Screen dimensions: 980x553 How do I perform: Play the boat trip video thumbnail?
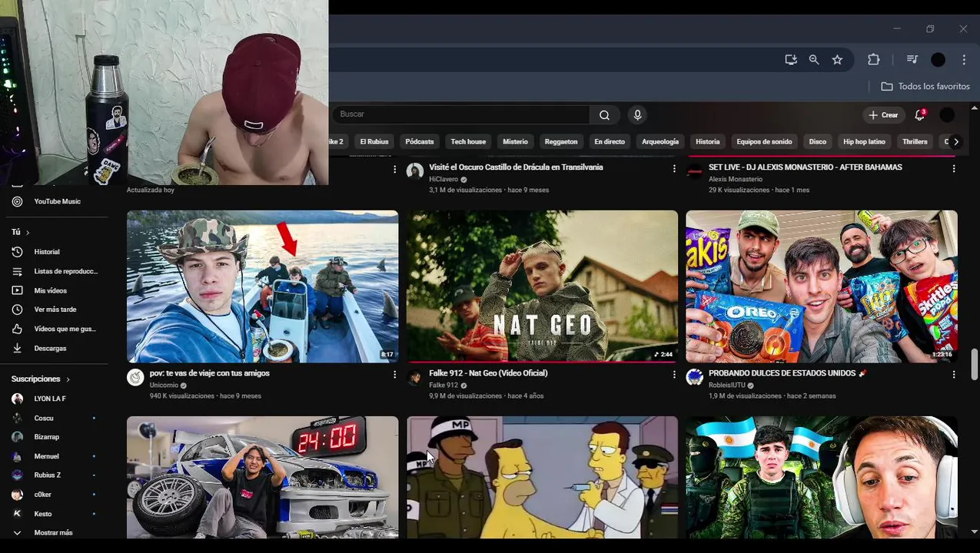pyautogui.click(x=263, y=286)
